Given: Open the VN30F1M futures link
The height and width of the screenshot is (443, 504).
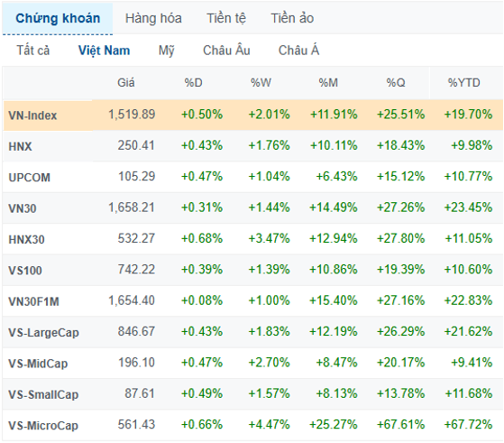Looking at the screenshot, I should click(33, 301).
